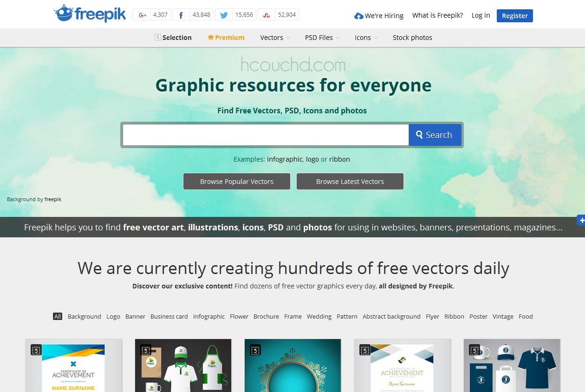Click selection badge on gold certificate thumbnail
585x392 pixels.
(x=365, y=350)
